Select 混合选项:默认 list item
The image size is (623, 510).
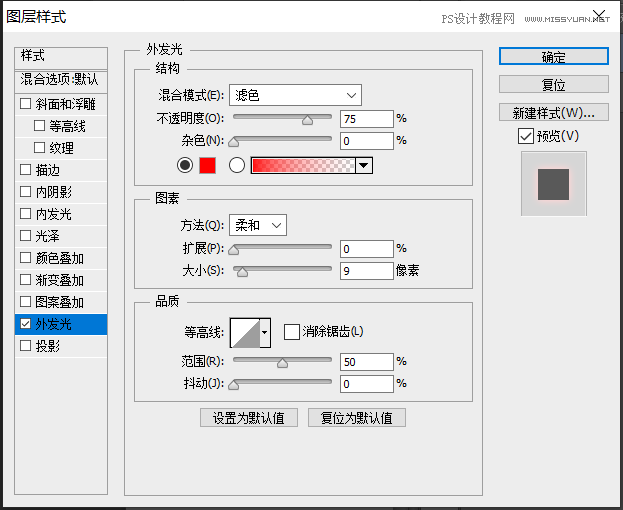click(61, 80)
